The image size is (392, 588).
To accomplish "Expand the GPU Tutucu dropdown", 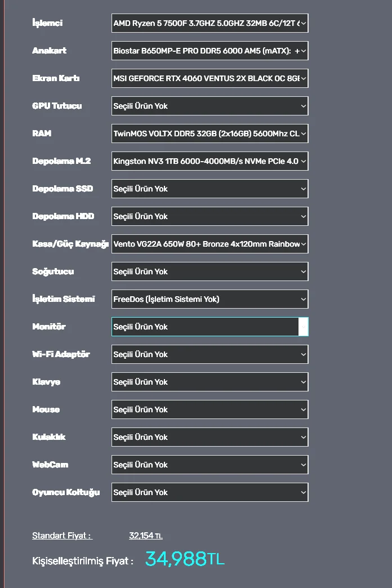I will coord(210,106).
